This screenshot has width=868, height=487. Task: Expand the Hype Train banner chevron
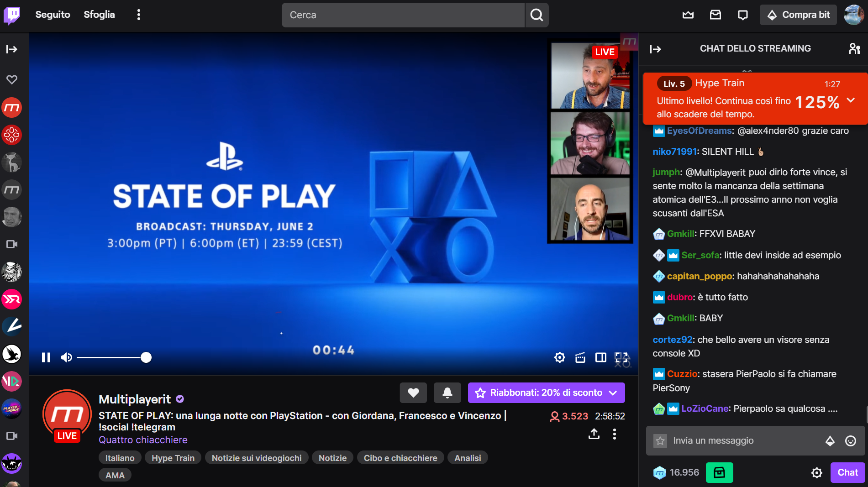[x=851, y=100]
